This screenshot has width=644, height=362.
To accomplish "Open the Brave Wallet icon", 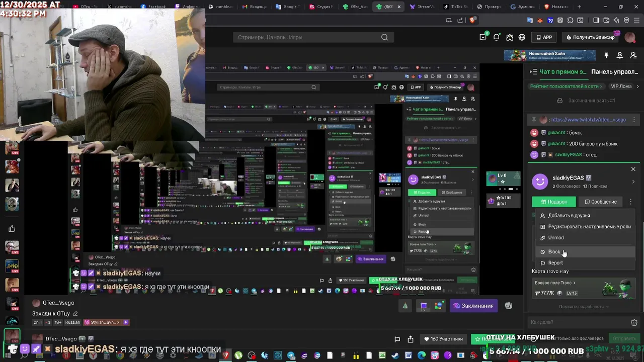I will (606, 20).
